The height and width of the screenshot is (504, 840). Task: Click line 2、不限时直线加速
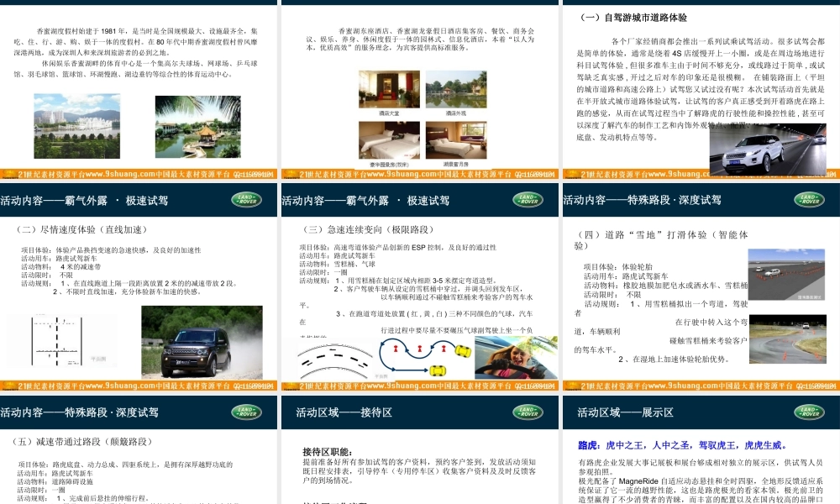tap(126, 291)
